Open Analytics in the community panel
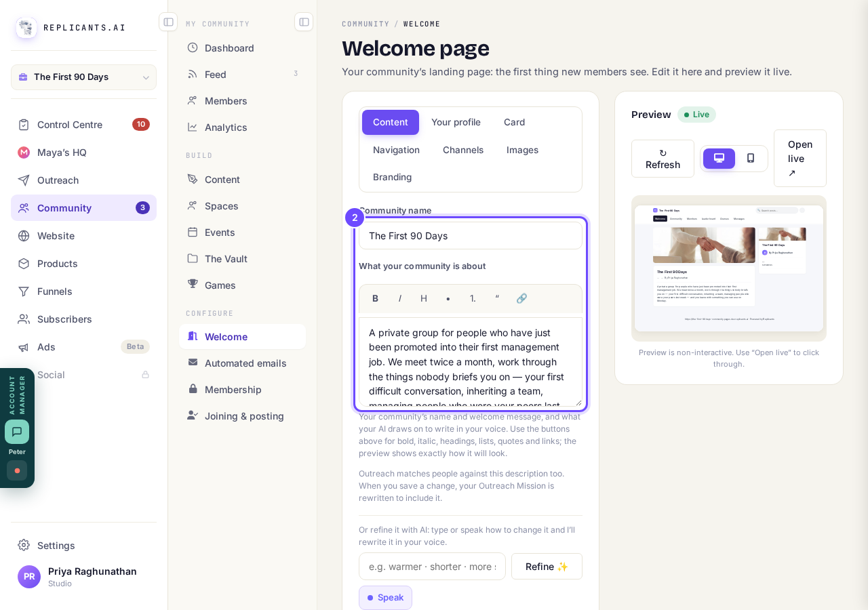The width and height of the screenshot is (868, 610). tap(242, 127)
